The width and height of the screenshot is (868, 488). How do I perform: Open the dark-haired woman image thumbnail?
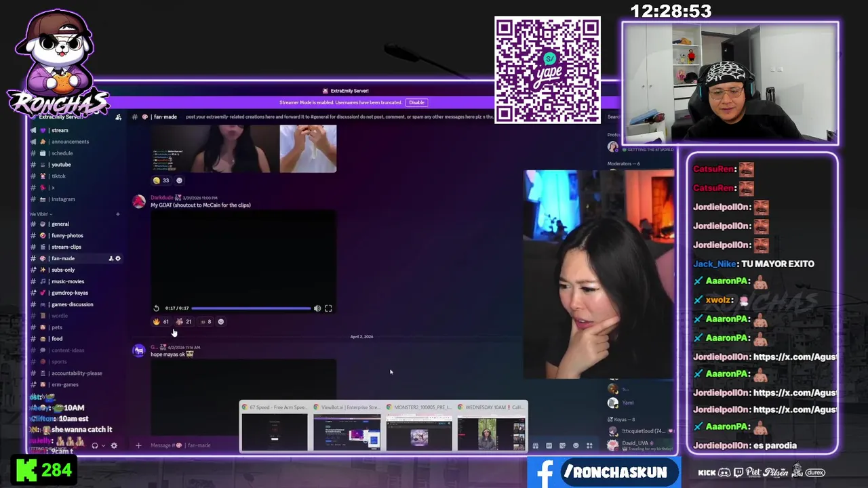click(214, 148)
